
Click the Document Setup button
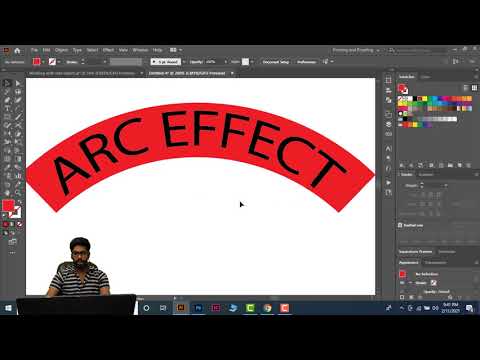click(275, 62)
